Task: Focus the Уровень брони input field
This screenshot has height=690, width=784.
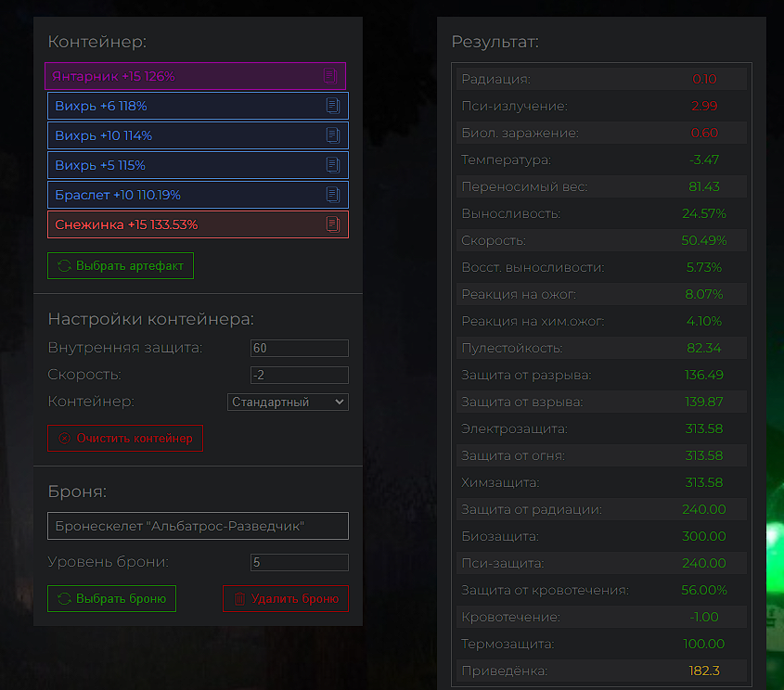Action: [x=300, y=562]
